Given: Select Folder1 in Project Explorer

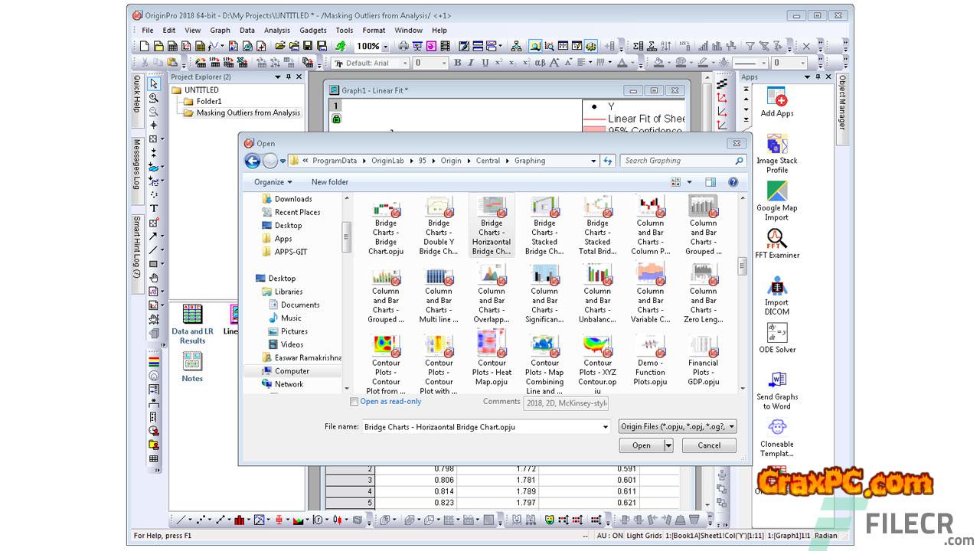Looking at the screenshot, I should pos(208,101).
